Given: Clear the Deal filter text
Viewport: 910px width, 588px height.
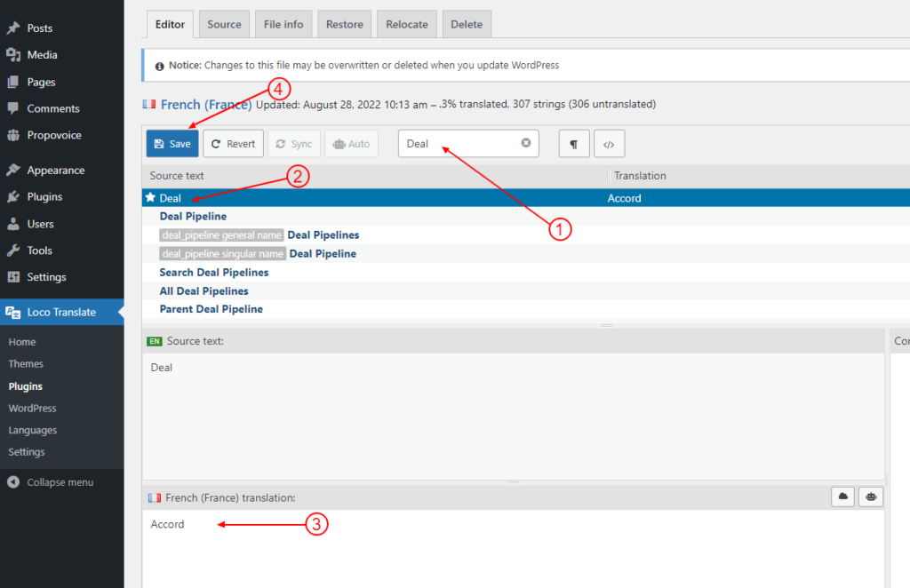Looking at the screenshot, I should click(526, 143).
